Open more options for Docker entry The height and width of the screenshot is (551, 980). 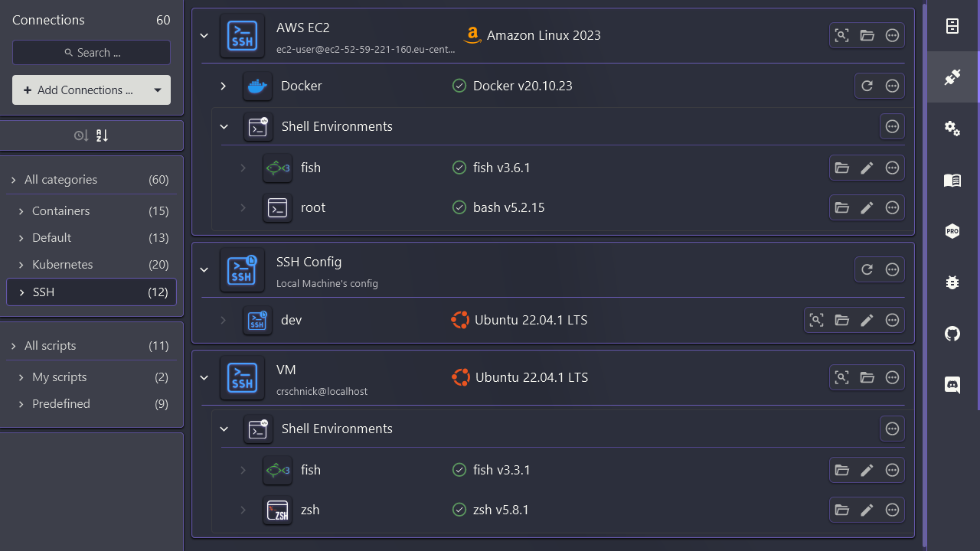pyautogui.click(x=892, y=86)
